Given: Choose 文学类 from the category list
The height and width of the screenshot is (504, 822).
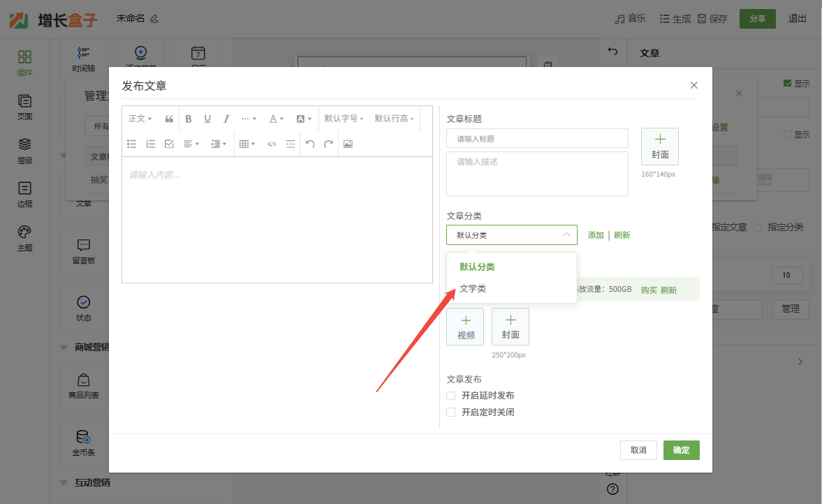Looking at the screenshot, I should click(x=473, y=288).
